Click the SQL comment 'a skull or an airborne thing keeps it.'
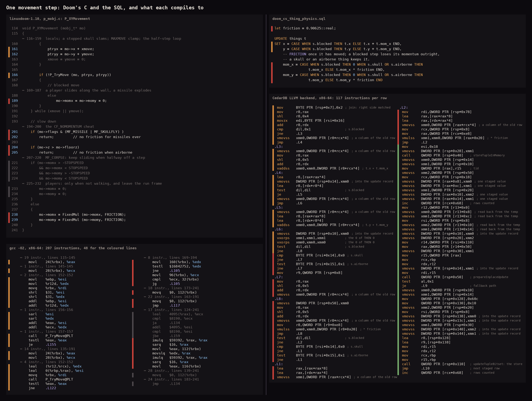Screen dimensions: 532x401 click(x=326, y=59)
